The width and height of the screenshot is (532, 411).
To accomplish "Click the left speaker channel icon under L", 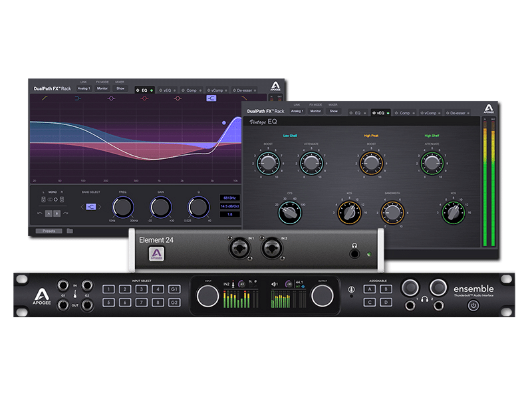I will point(43,200).
